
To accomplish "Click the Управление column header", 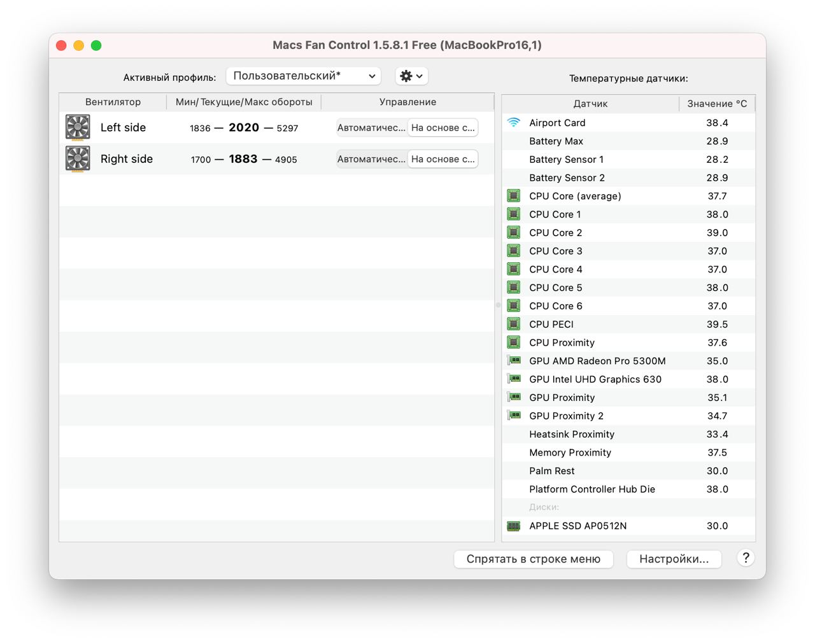I will click(x=407, y=102).
